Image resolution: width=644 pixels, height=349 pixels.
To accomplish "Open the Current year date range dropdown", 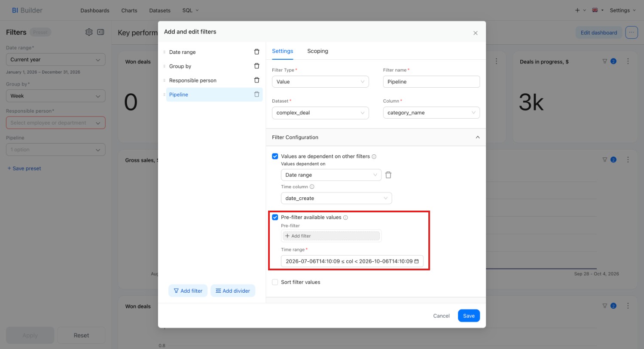I will coord(55,60).
